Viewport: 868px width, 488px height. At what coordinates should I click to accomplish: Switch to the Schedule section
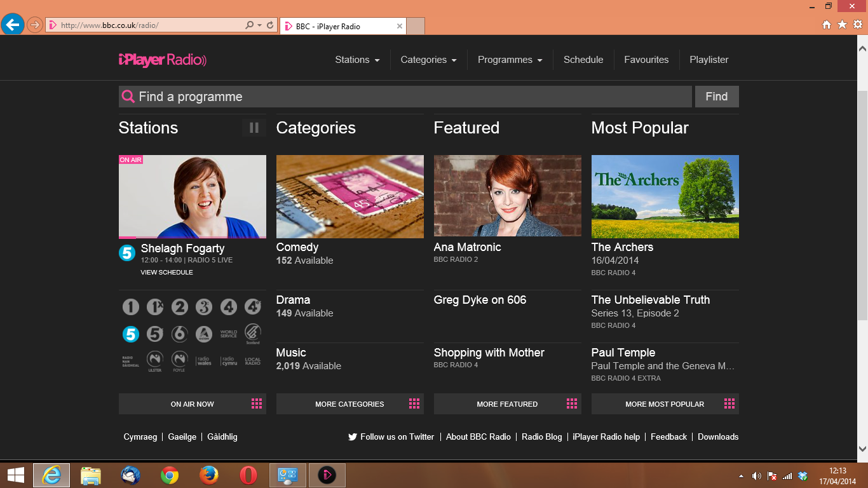[583, 59]
